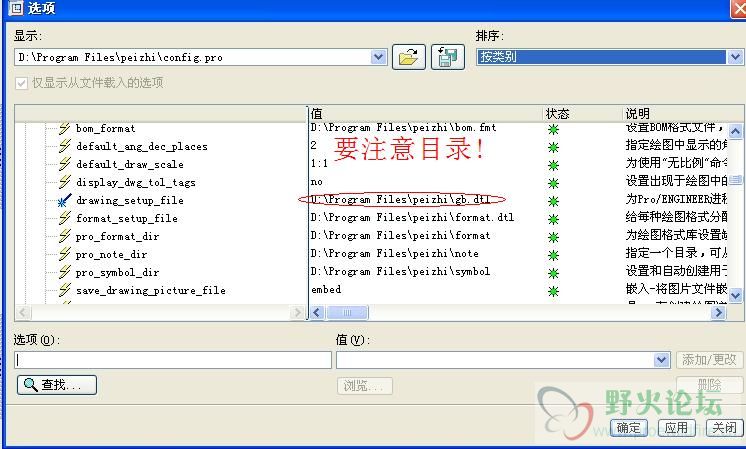Viewport: 746px width, 449px height.
Task: Click value D:\Program Files\peizhi\format.dtl
Action: point(412,217)
